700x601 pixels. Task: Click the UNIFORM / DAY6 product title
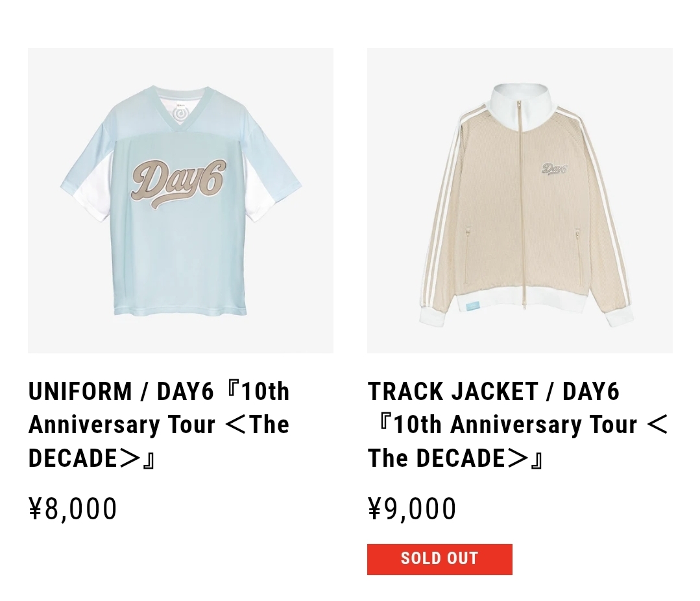tap(159, 424)
